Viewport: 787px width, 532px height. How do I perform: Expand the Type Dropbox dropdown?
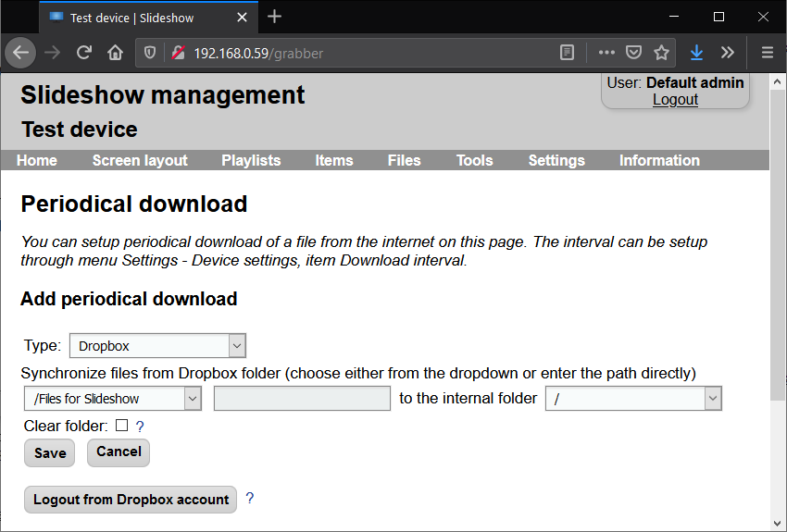[x=157, y=346]
